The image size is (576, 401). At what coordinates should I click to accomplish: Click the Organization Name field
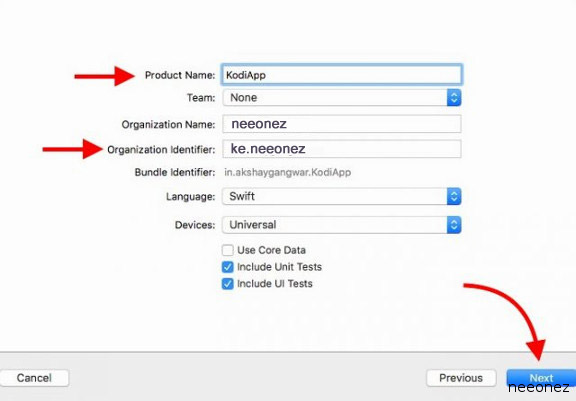pyautogui.click(x=342, y=124)
